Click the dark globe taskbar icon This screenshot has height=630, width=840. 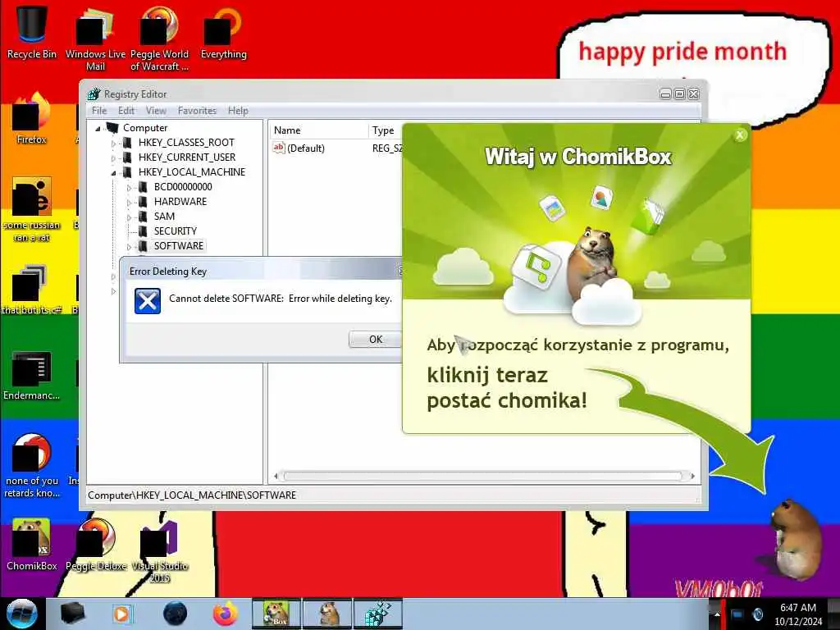tap(176, 614)
